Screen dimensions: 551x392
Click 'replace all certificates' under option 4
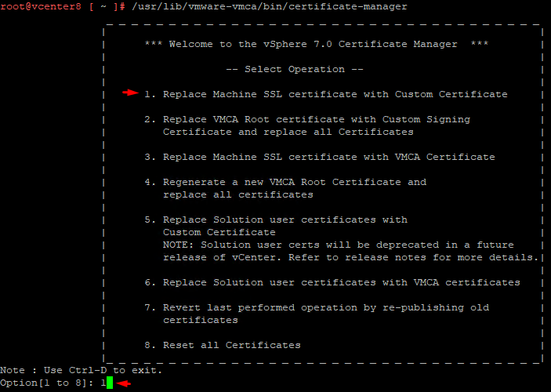tap(238, 194)
